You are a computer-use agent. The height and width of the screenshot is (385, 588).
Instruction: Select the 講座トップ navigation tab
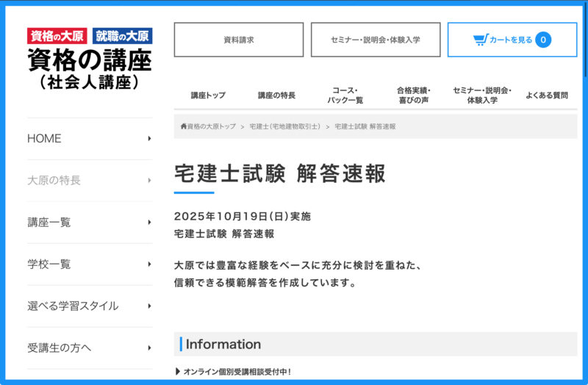(208, 96)
